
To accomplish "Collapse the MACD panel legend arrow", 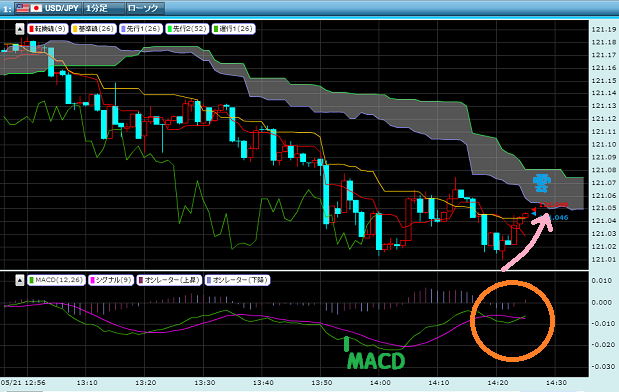I will [19, 280].
